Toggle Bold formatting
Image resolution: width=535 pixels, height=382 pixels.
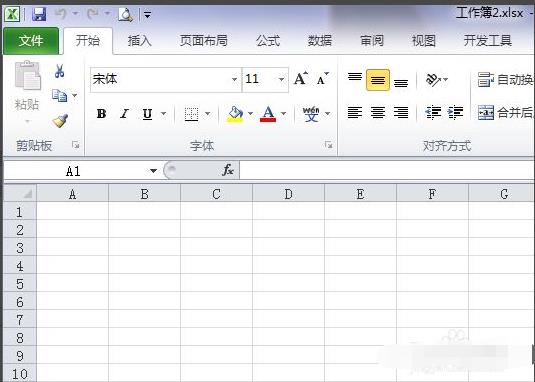point(101,114)
